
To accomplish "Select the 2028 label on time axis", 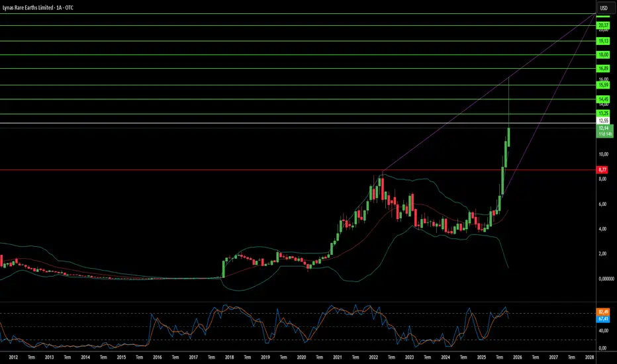I will coord(589,357).
